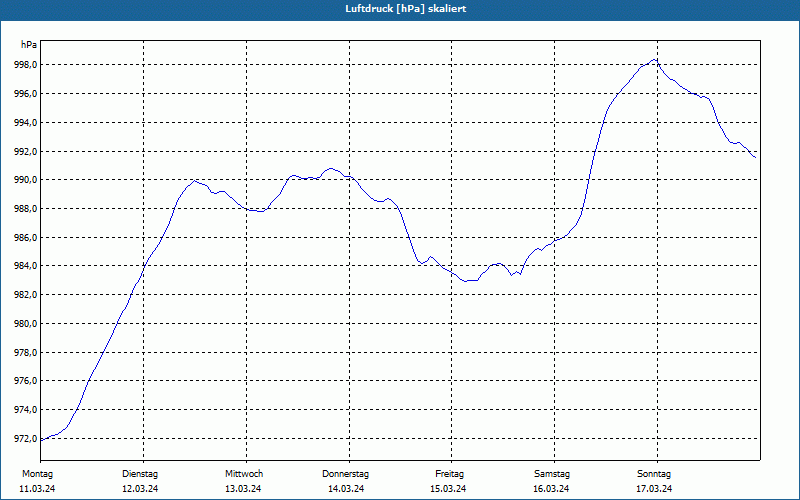800x500 pixels.
Task: Click the 'hPa' unit label
Action: (29, 45)
